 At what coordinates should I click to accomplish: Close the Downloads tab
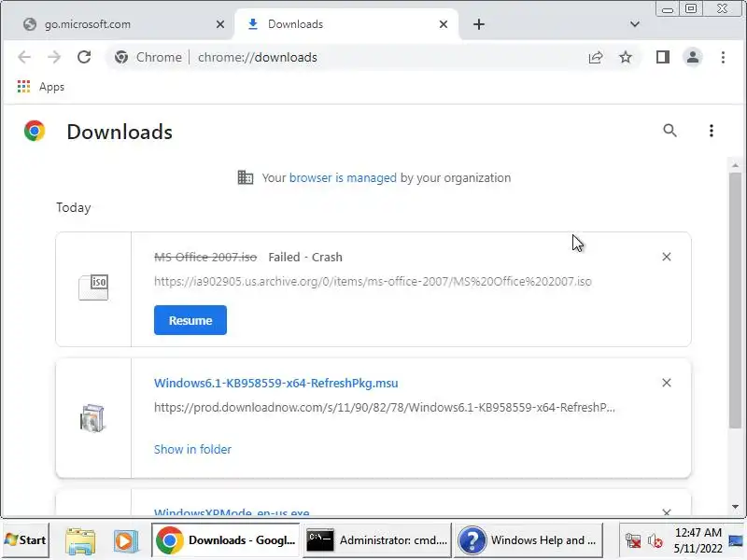(443, 24)
